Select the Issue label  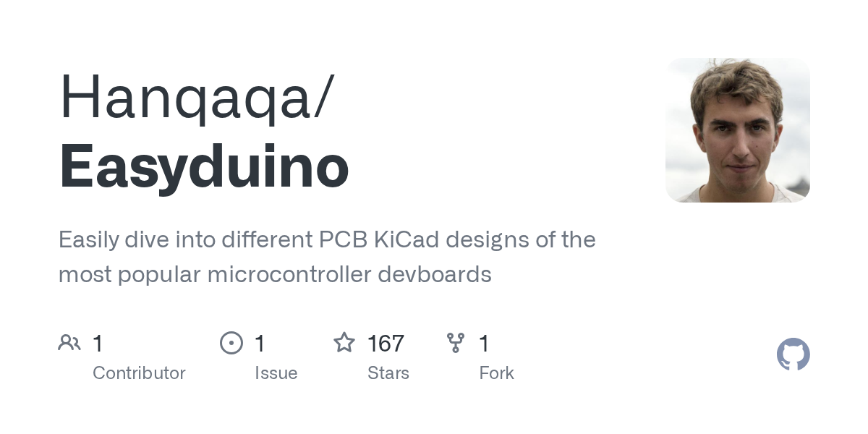pos(276,373)
